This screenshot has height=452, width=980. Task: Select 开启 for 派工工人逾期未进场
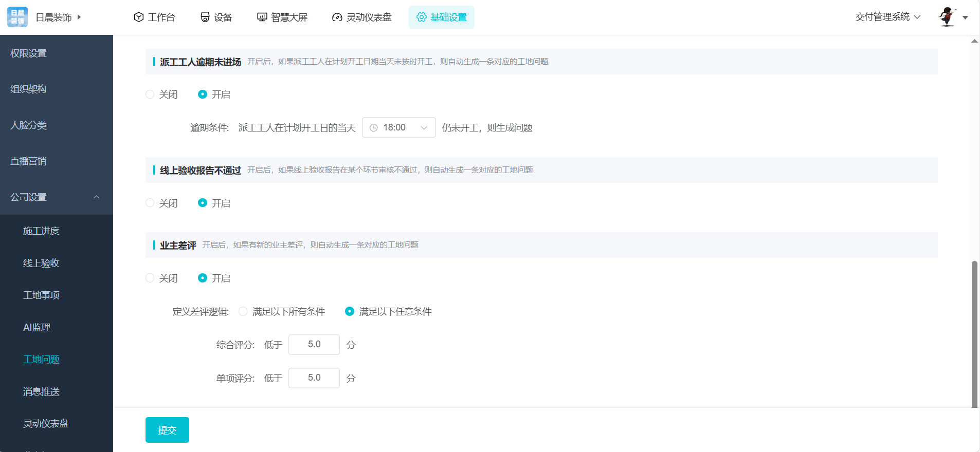214,95
